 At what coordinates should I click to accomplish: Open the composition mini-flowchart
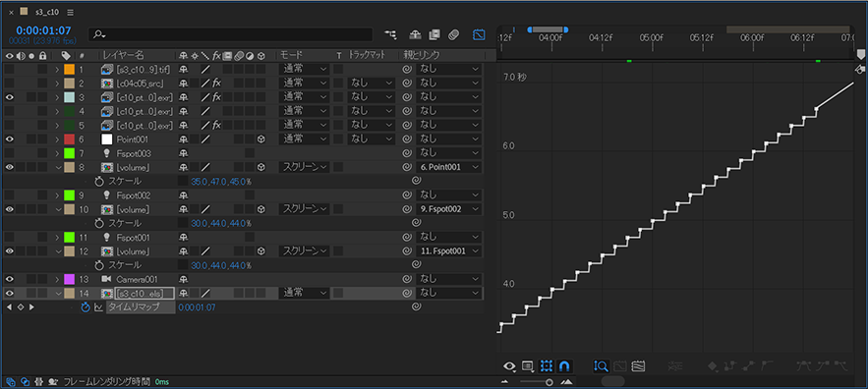391,34
